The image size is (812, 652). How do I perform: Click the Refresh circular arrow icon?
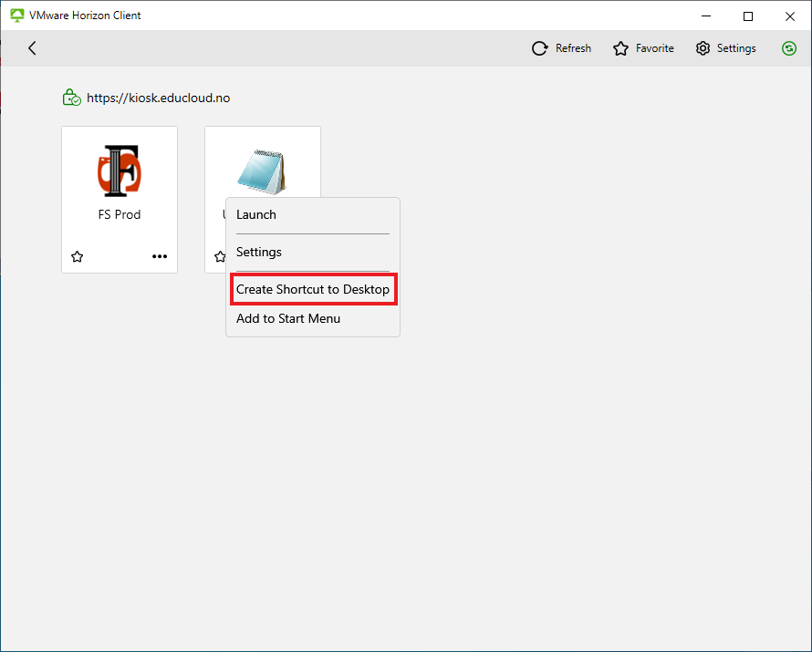click(x=539, y=48)
